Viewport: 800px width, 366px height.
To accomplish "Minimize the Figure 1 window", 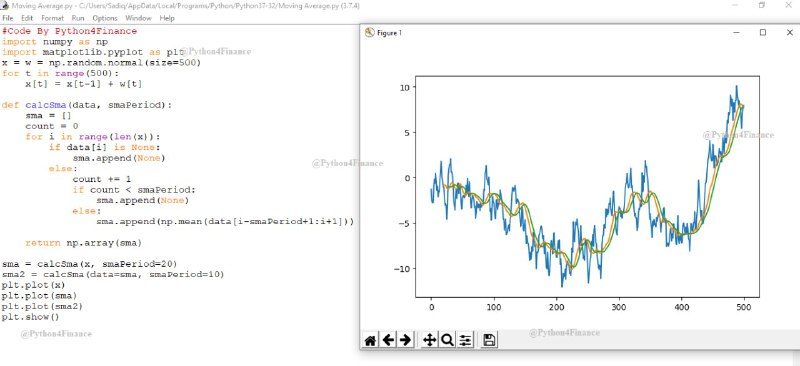I will [x=737, y=32].
